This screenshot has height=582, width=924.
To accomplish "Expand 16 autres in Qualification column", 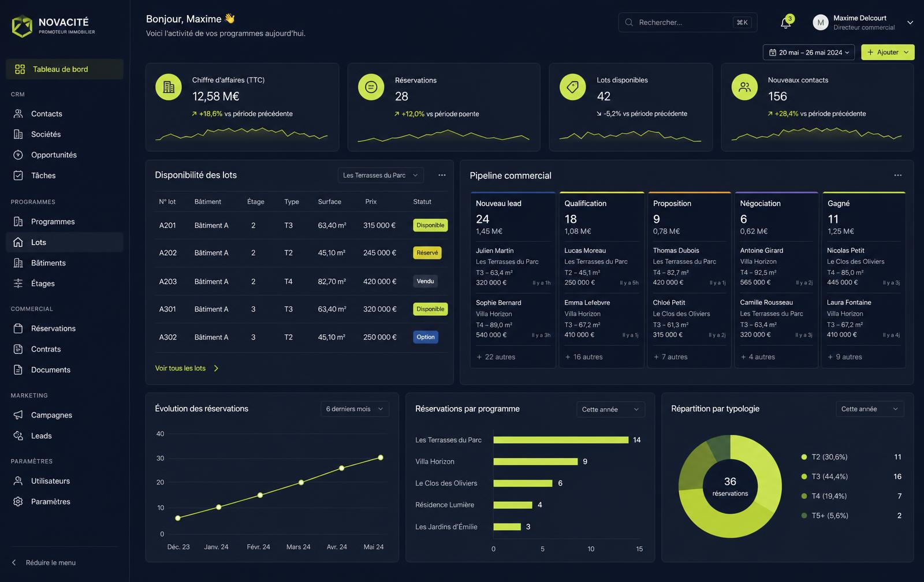I will tap(584, 357).
